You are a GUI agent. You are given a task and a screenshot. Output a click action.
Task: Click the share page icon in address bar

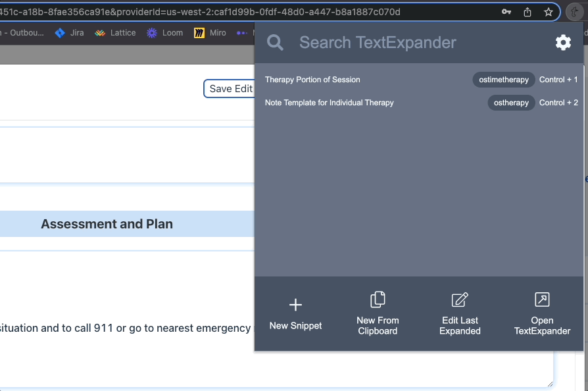click(x=527, y=12)
